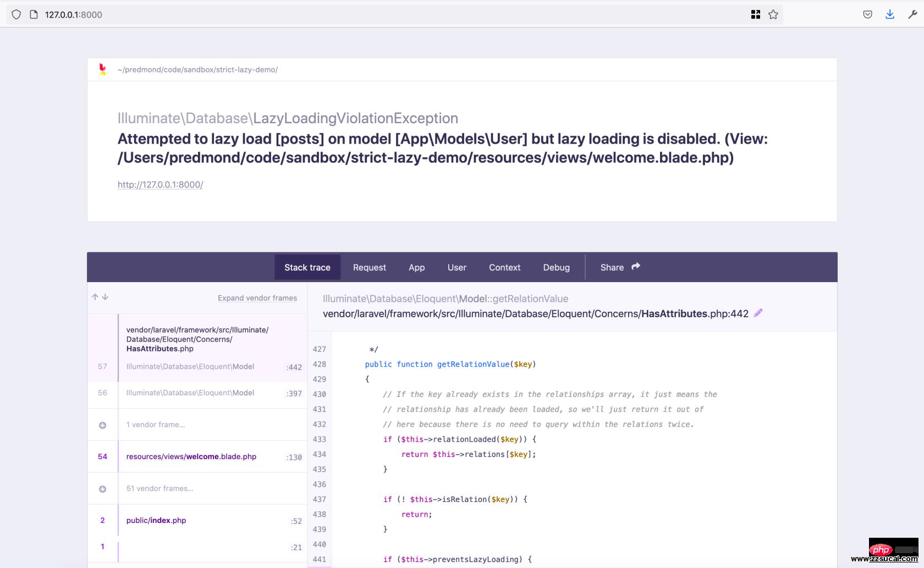
Task: Select frame 54 welcome.blade.php
Action: 197,456
